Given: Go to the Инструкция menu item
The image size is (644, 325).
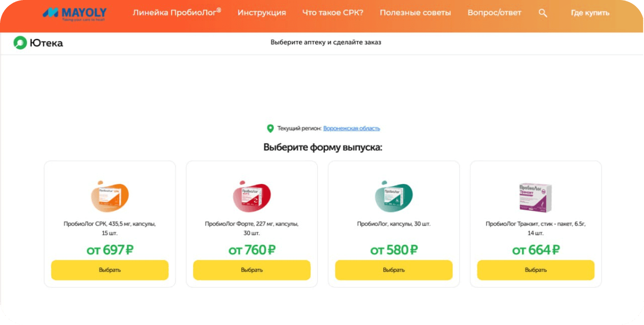Looking at the screenshot, I should 262,13.
